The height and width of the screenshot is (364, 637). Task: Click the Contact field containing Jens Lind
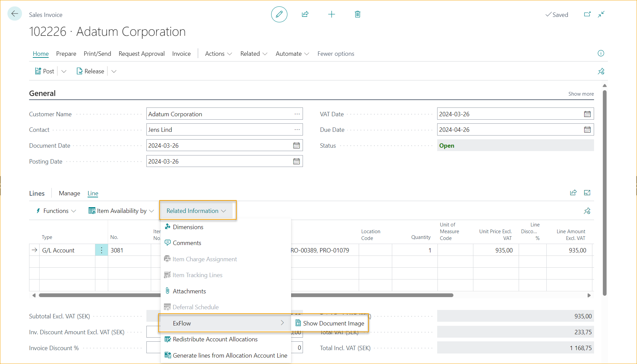click(x=220, y=130)
